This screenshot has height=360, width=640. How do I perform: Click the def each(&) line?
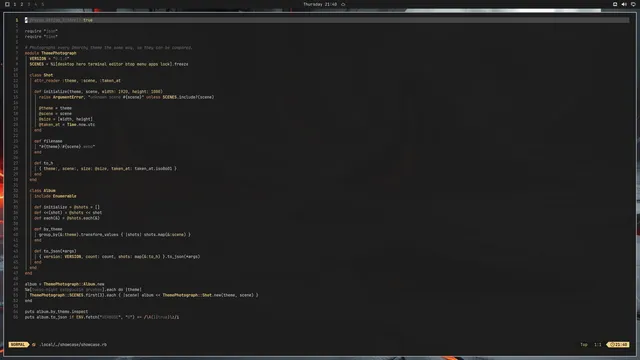(67, 218)
